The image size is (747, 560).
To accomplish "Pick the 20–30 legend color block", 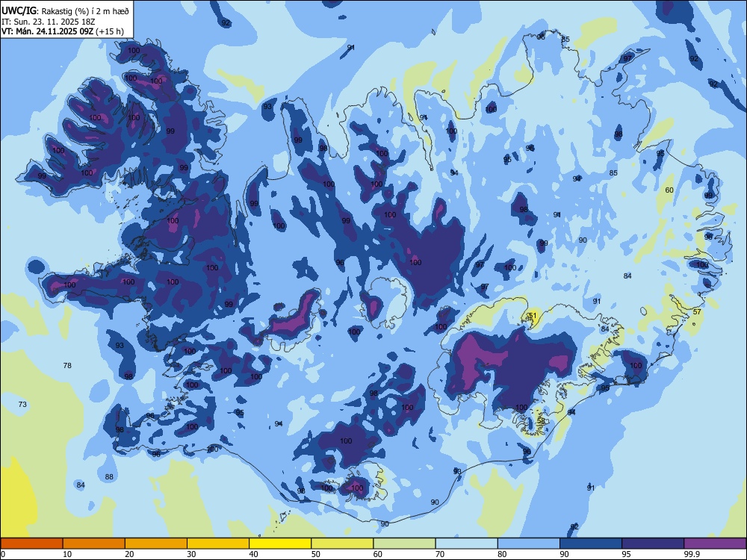I will [x=156, y=544].
